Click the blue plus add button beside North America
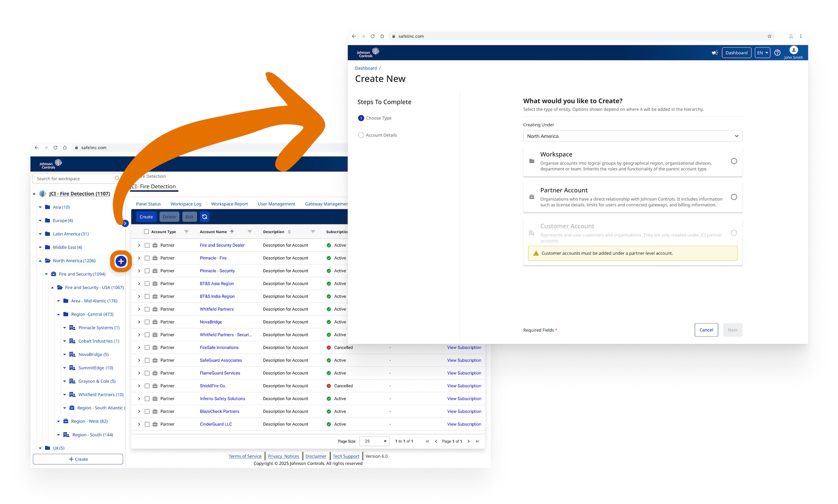Viewport: 838px width, 504px height. [x=121, y=261]
